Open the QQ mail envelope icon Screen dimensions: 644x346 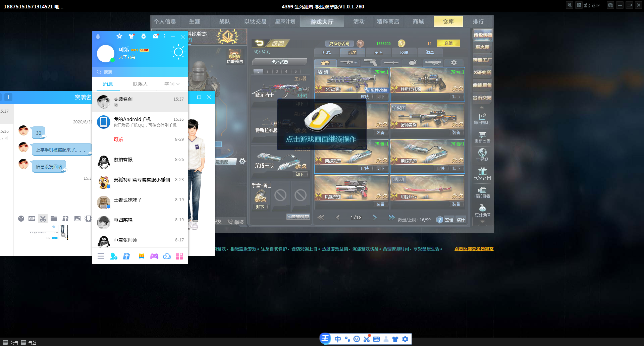156,36
